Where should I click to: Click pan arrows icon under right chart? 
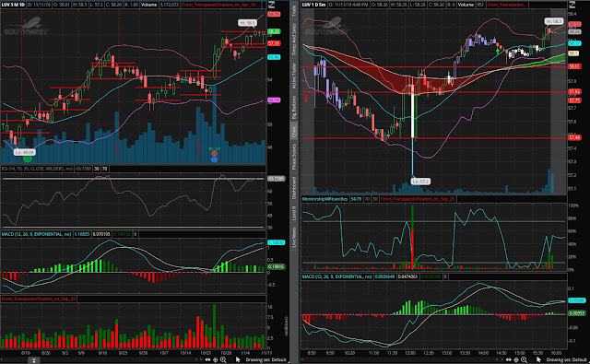(x=508, y=360)
